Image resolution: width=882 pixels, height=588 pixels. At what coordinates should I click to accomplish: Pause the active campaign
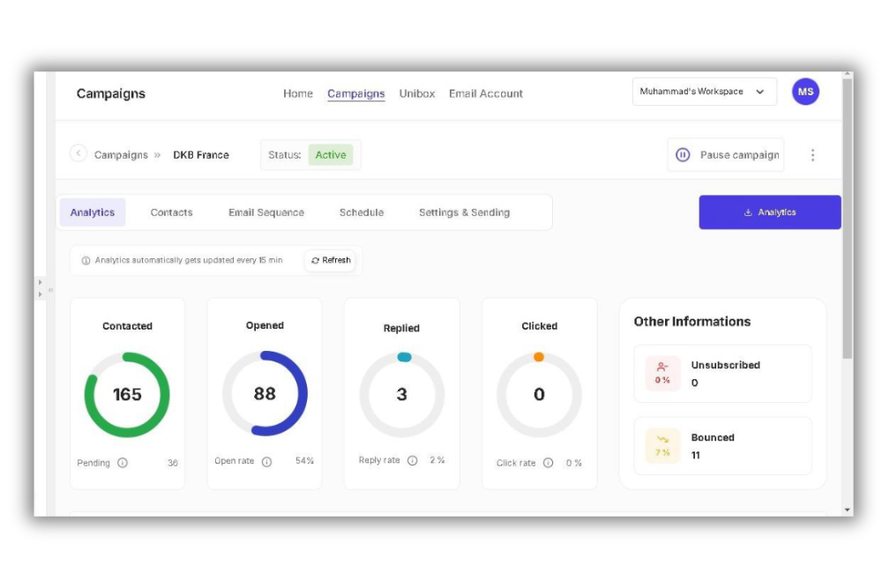(x=726, y=155)
